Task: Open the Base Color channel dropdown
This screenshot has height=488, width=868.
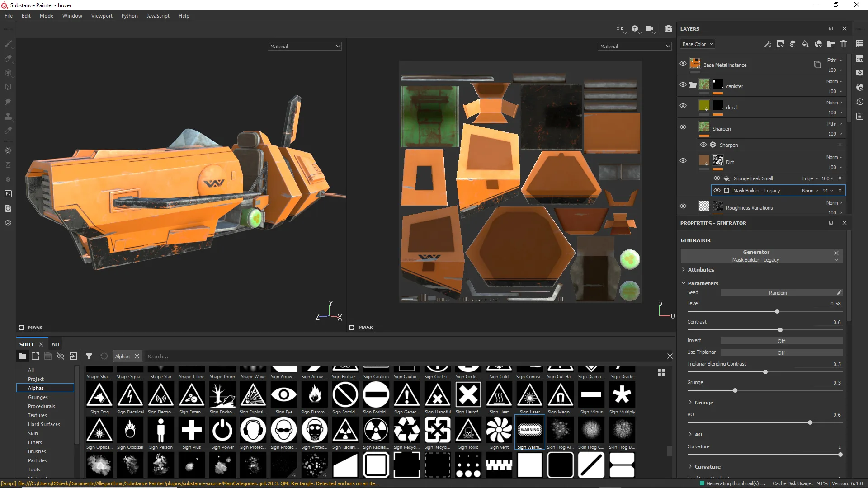Action: point(698,43)
